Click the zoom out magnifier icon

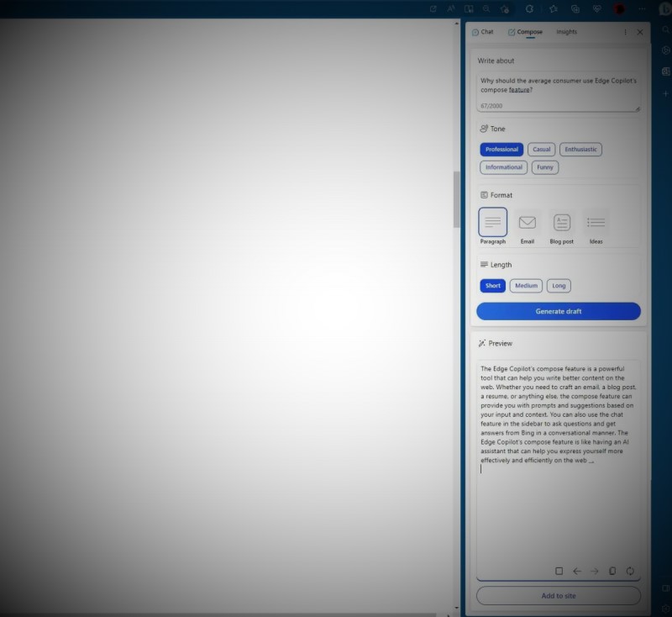pos(486,9)
